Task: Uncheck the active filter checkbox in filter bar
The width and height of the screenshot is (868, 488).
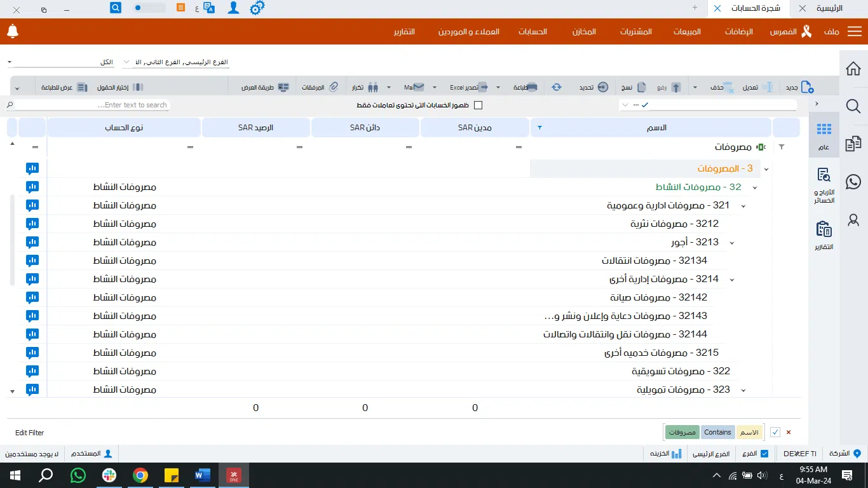Action: [x=775, y=432]
